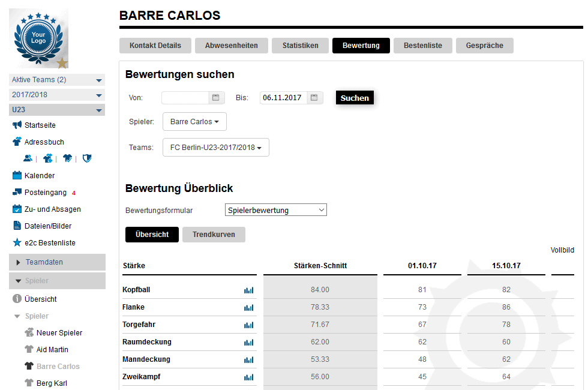The height and width of the screenshot is (390, 588).
Task: Show the Kopfball chart icon
Action: click(x=248, y=290)
